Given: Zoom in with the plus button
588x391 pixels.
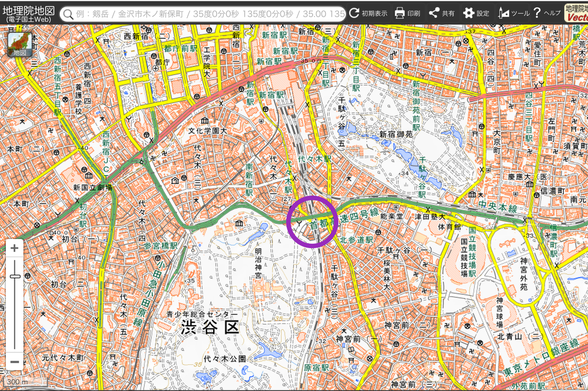Looking at the screenshot, I should click(15, 248).
